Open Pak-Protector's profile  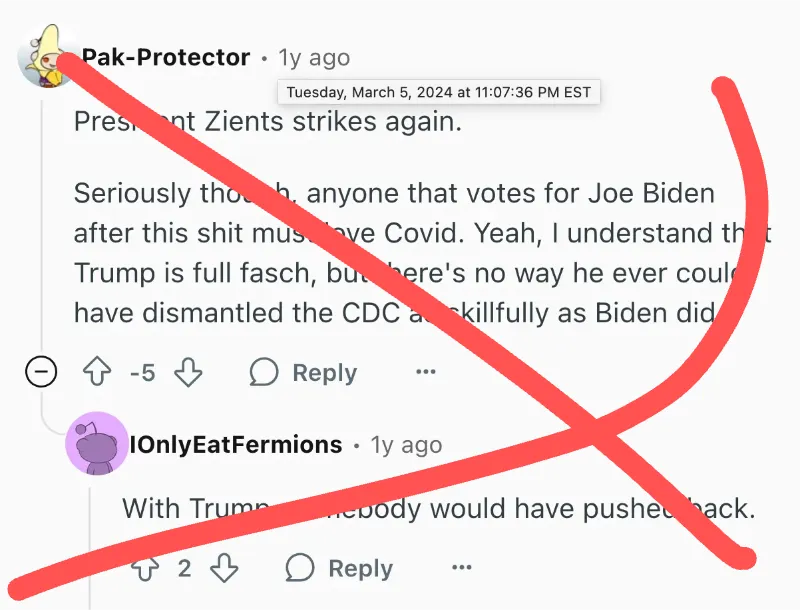(x=165, y=57)
